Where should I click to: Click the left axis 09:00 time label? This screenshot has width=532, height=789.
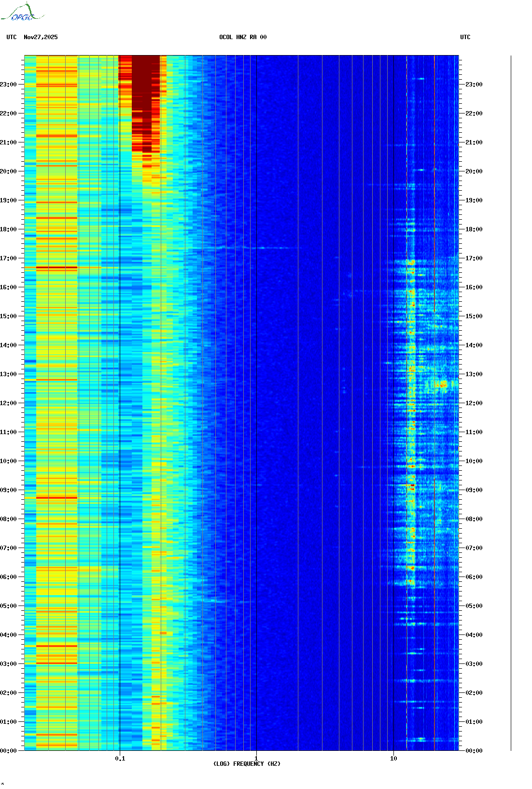click(x=8, y=490)
